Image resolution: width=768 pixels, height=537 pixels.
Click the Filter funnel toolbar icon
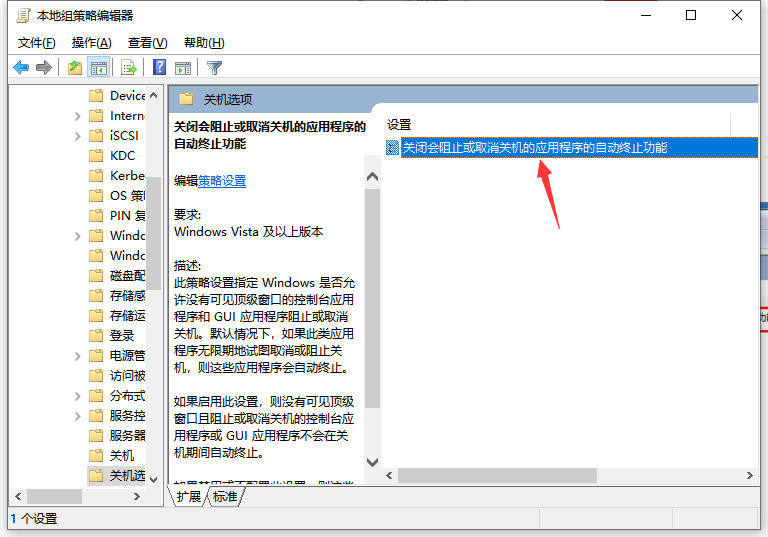pyautogui.click(x=214, y=68)
